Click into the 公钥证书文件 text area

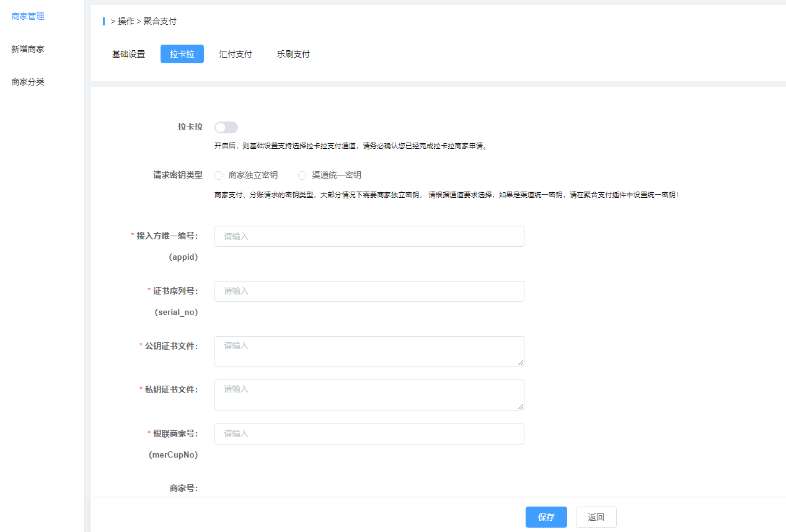tap(369, 351)
